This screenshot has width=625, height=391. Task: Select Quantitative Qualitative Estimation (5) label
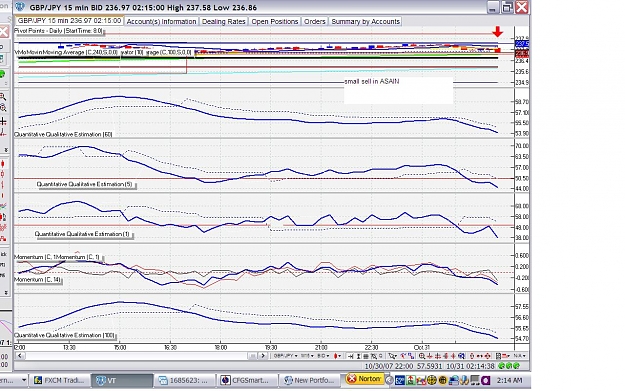85,184
